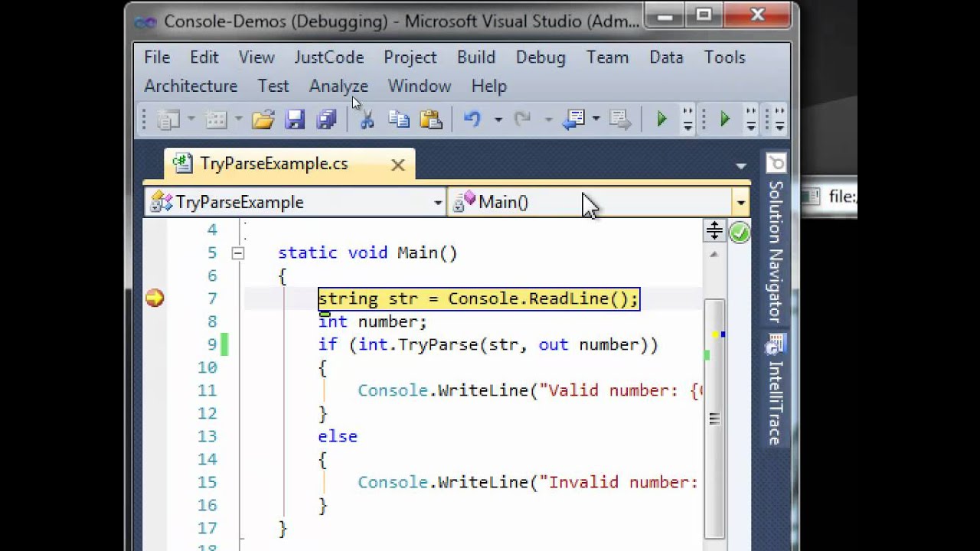Click the 'static void Main()' declaration
This screenshot has width=980, height=551.
(367, 253)
